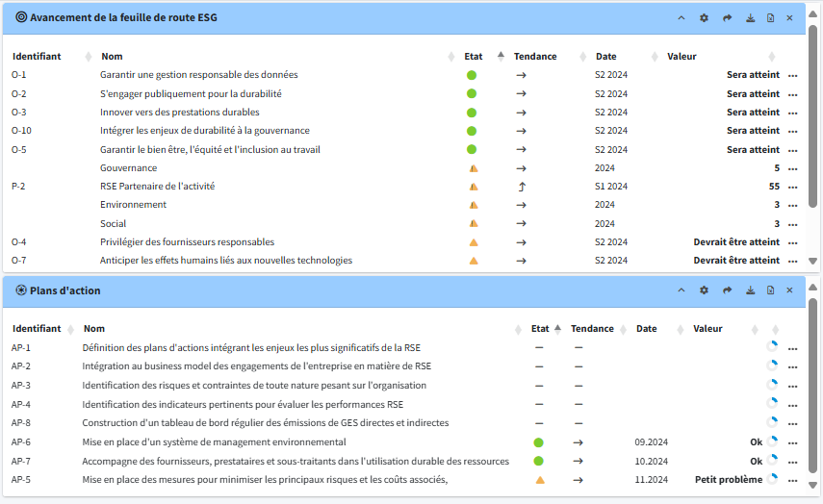Export Plans d'action table to Excel
The image size is (823, 504).
(x=770, y=290)
